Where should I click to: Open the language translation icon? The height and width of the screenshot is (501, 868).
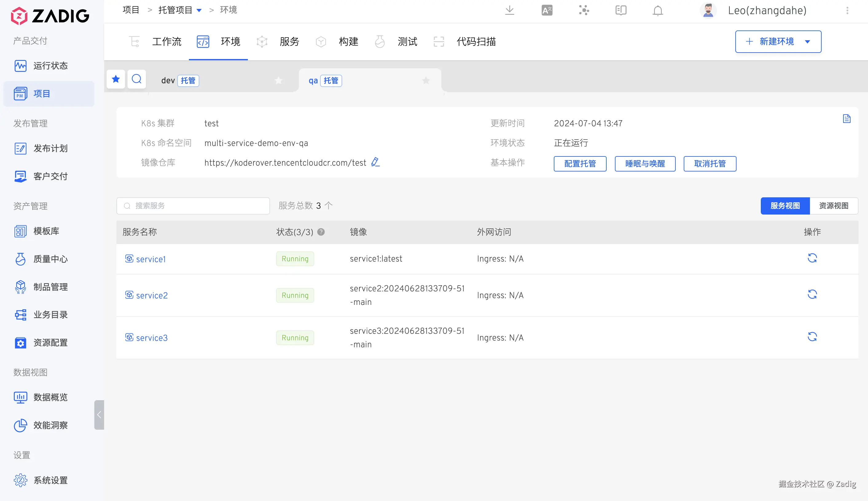pyautogui.click(x=547, y=10)
